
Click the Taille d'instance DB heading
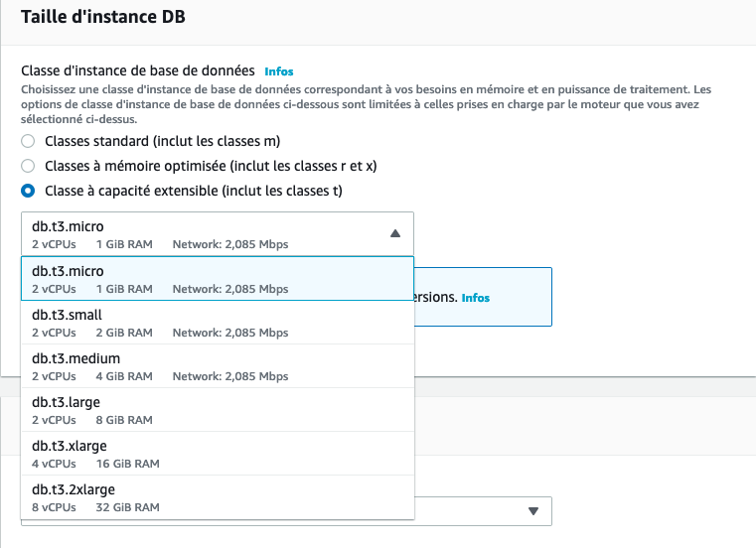click(103, 17)
